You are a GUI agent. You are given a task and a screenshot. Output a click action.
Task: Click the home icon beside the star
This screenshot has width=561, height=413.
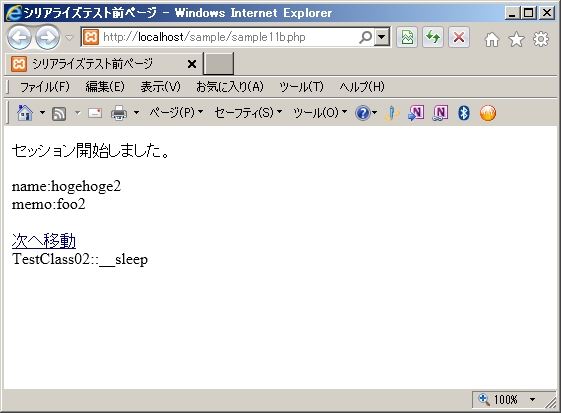(x=492, y=39)
